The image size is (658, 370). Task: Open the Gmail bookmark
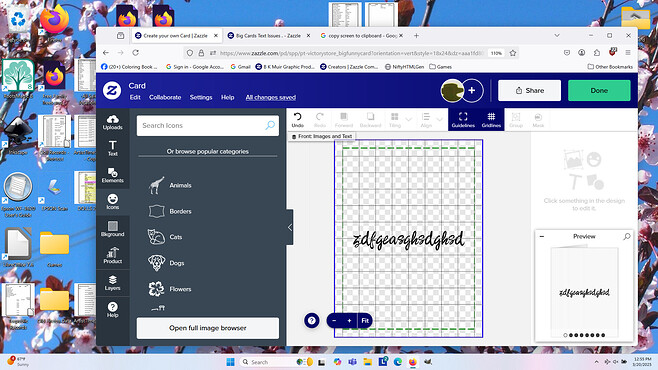point(240,67)
